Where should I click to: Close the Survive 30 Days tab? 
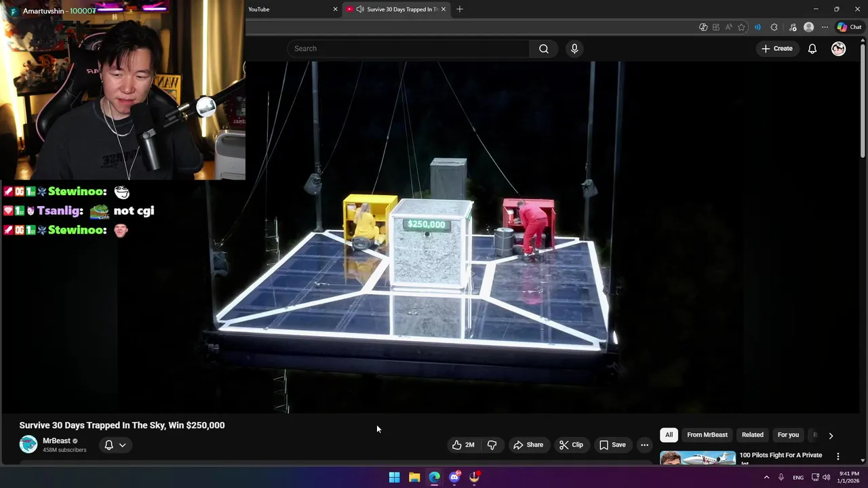coord(444,9)
